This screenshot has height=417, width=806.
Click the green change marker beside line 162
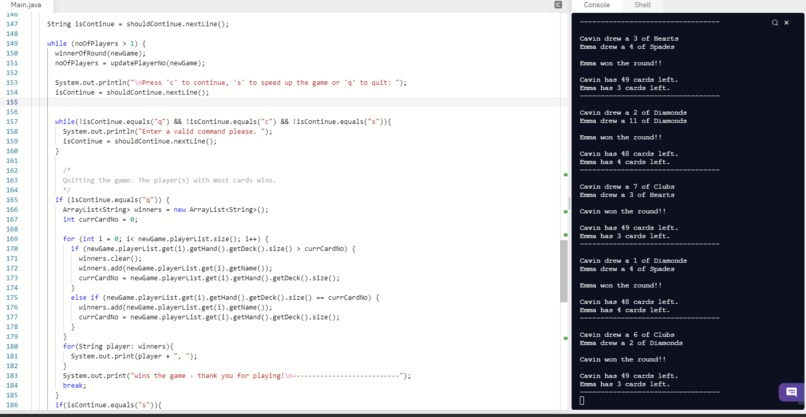click(x=566, y=175)
